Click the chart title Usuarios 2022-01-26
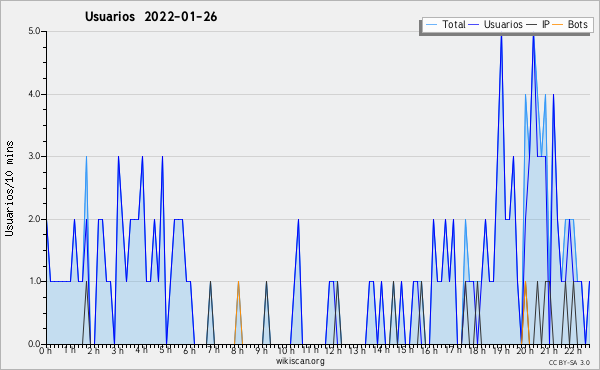Screen dimensions: 600x370 tap(151, 17)
